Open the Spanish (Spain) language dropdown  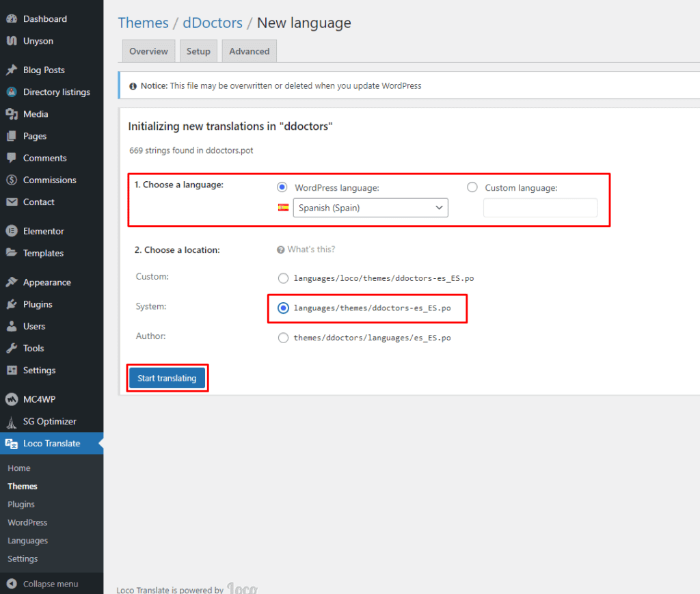370,208
